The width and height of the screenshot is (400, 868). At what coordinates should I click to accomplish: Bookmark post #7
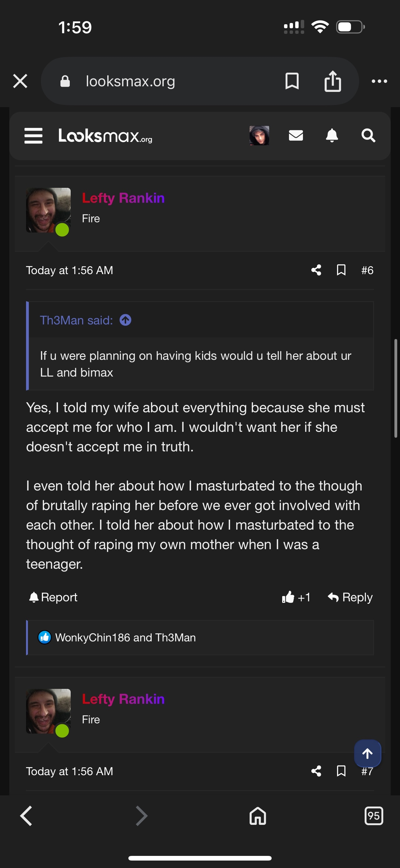tap(341, 771)
